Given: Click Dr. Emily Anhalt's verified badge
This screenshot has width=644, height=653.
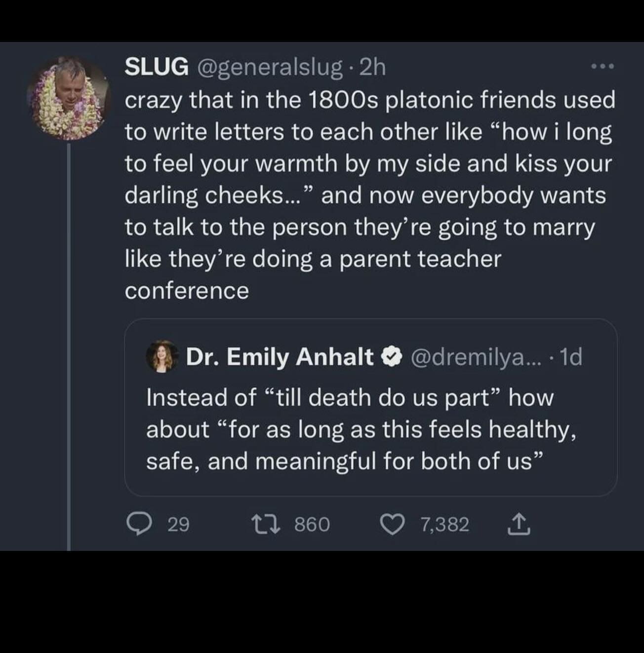Looking at the screenshot, I should [x=390, y=356].
